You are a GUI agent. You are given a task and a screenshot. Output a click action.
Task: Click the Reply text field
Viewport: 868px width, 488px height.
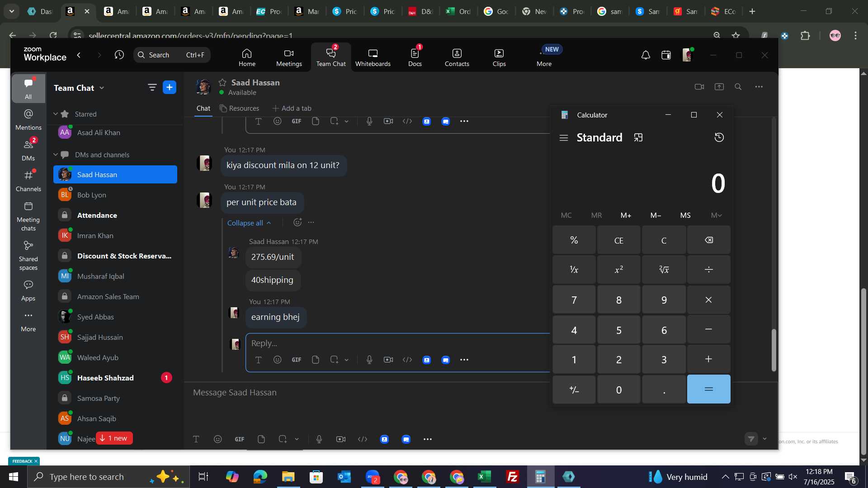(398, 343)
